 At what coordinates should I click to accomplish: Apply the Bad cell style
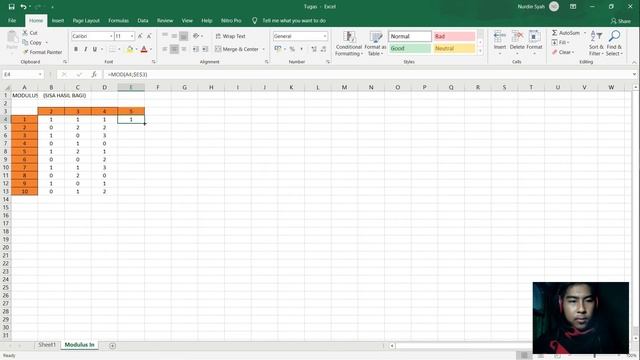pos(454,36)
